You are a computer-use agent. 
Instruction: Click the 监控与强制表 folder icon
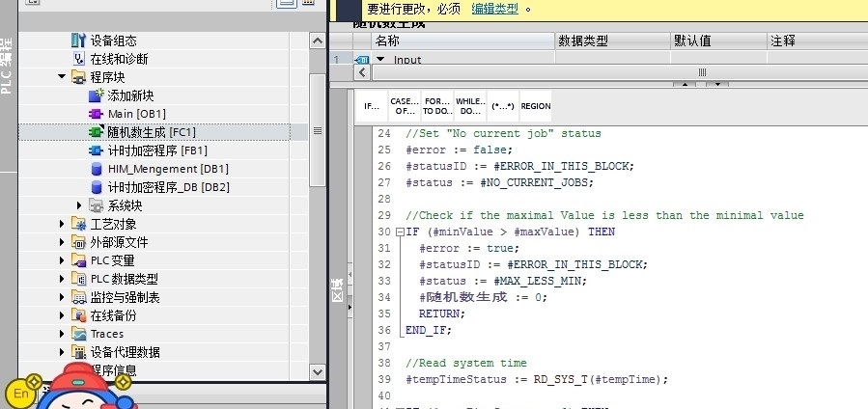pyautogui.click(x=78, y=297)
